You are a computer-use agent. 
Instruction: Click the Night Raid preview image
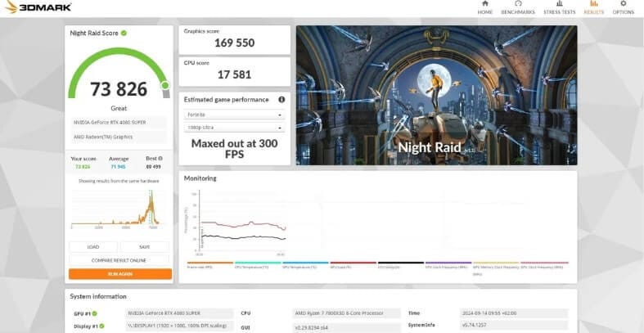click(436, 95)
